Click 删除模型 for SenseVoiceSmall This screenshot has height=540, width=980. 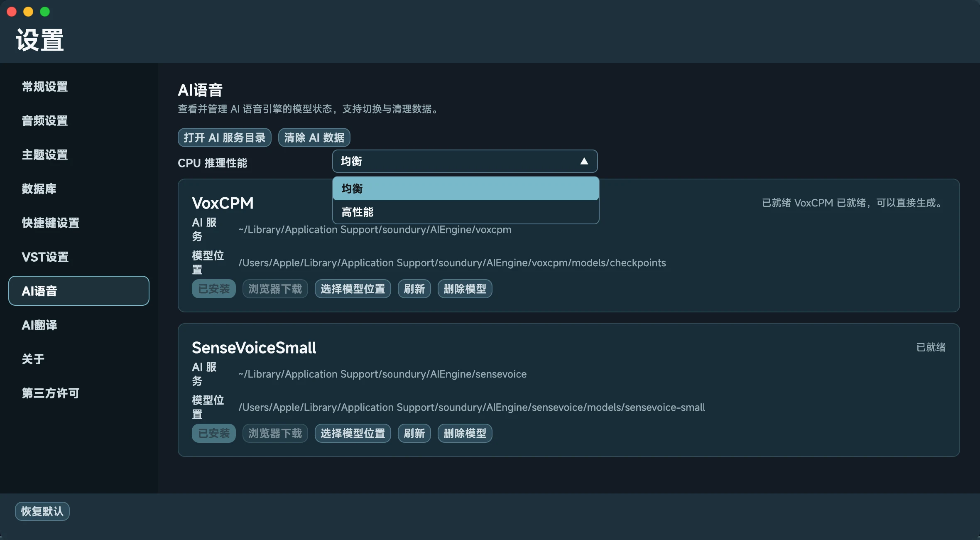tap(465, 433)
